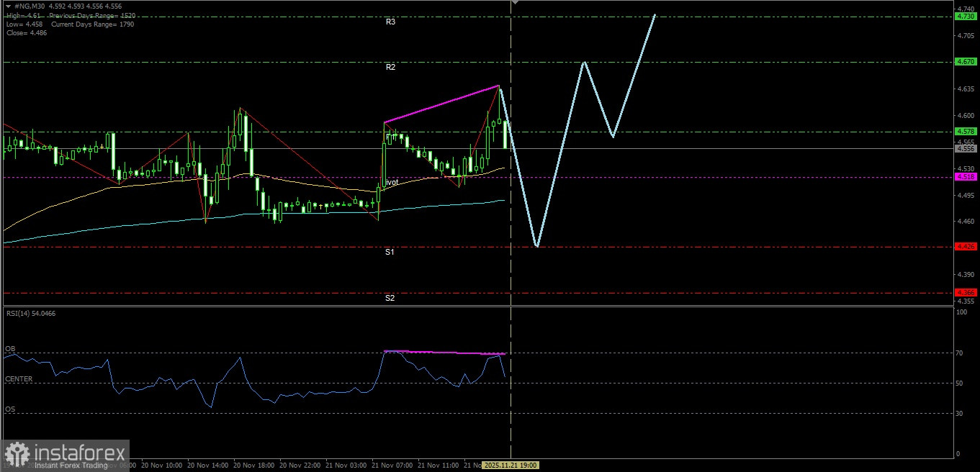The width and height of the screenshot is (980, 472).
Task: Click the 21 Nov 11:00 time label
Action: (x=440, y=466)
